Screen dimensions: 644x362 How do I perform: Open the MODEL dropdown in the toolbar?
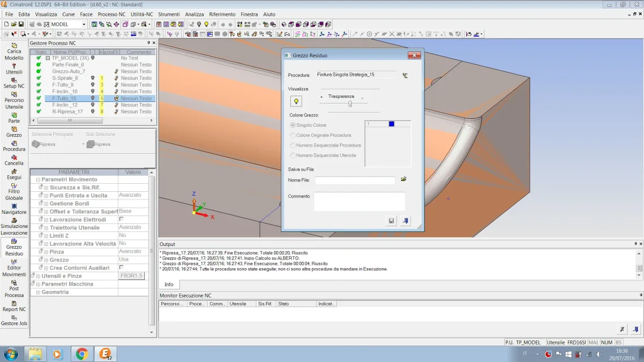point(84,24)
